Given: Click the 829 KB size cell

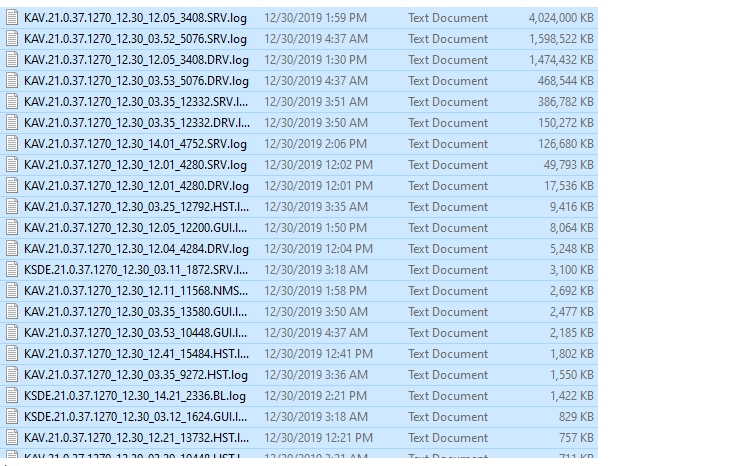Looking at the screenshot, I should 576,416.
